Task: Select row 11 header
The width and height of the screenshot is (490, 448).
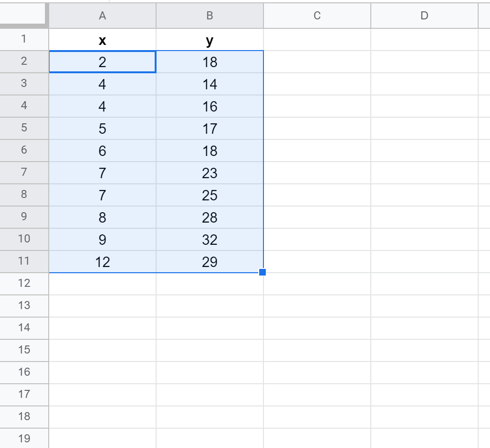Action: 24,261
